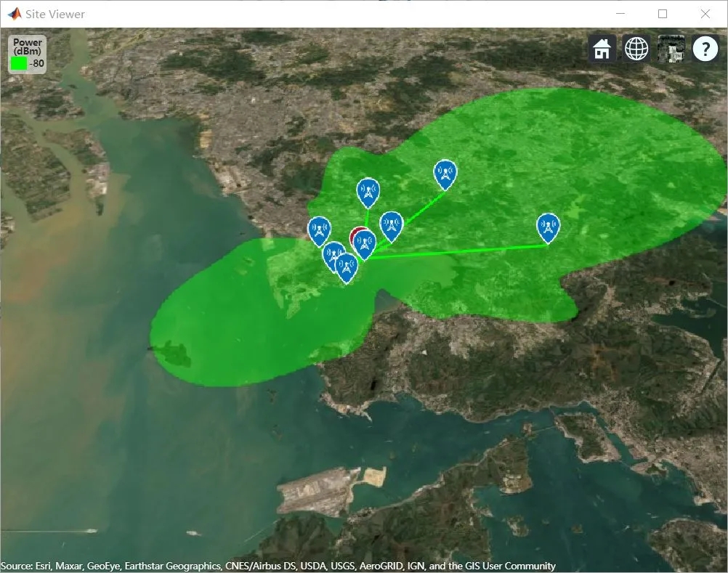Click the green link line to eastern site

click(x=457, y=252)
